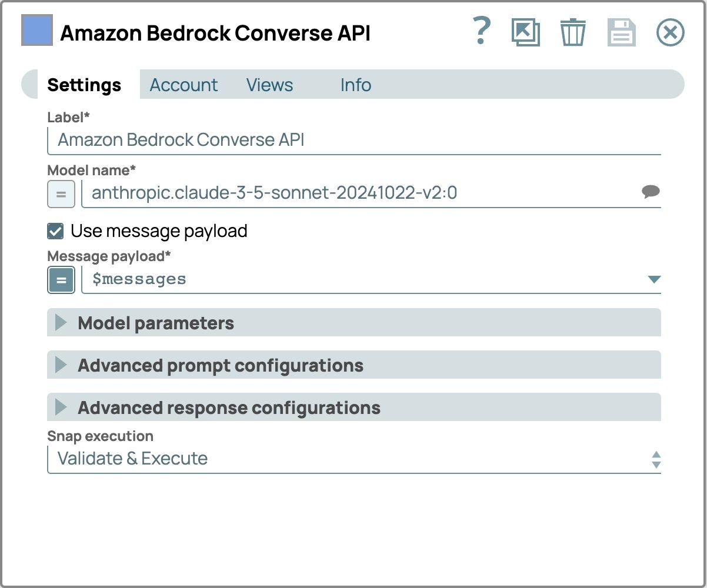Open the Message payload dropdown arrow
This screenshot has width=707, height=588.
pos(653,279)
